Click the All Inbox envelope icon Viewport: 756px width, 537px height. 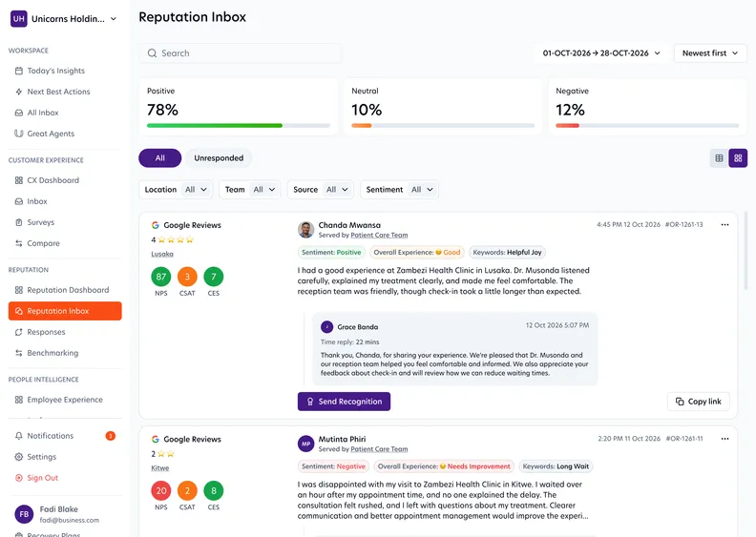(x=19, y=113)
